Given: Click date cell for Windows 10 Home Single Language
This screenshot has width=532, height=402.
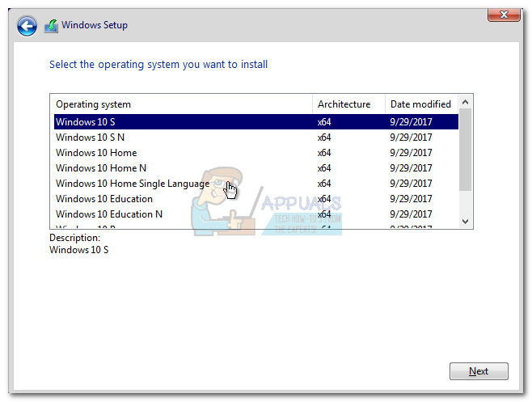Looking at the screenshot, I should pos(411,184).
